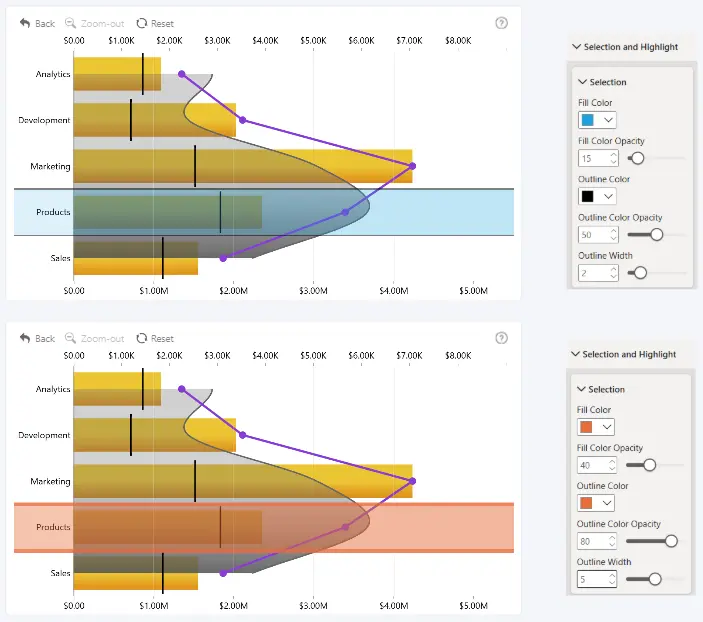Click Fill Color Opacity slider at 15
Viewport: 703px width, 622px height.
tap(637, 158)
